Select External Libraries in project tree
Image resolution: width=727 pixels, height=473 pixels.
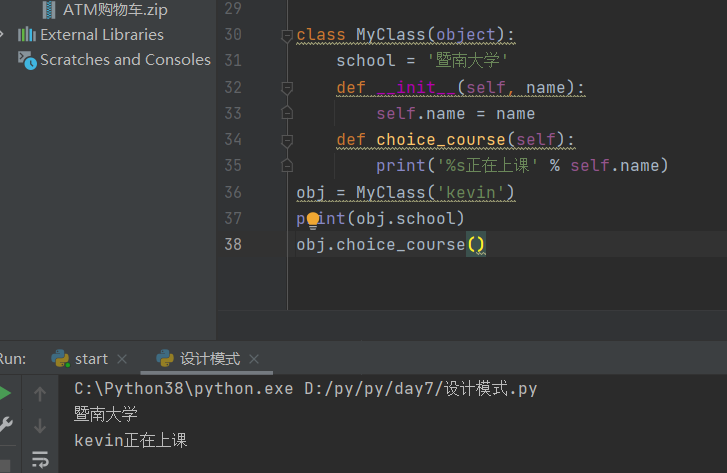point(102,34)
